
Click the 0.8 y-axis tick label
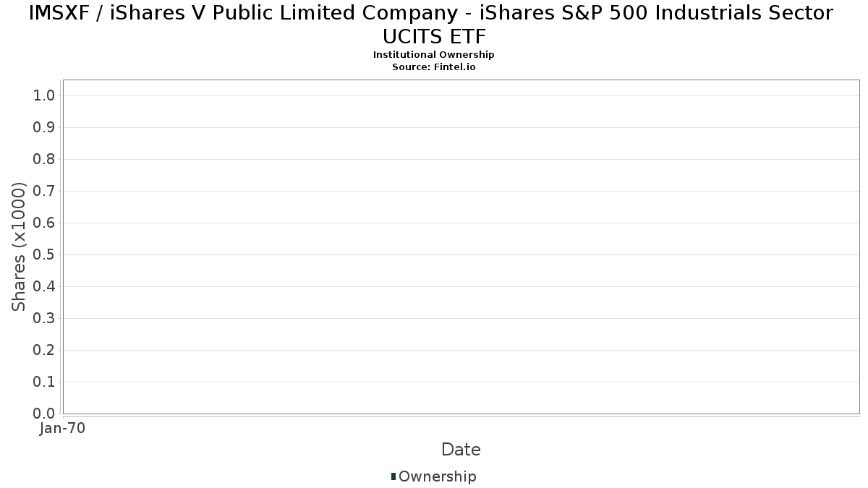click(44, 160)
